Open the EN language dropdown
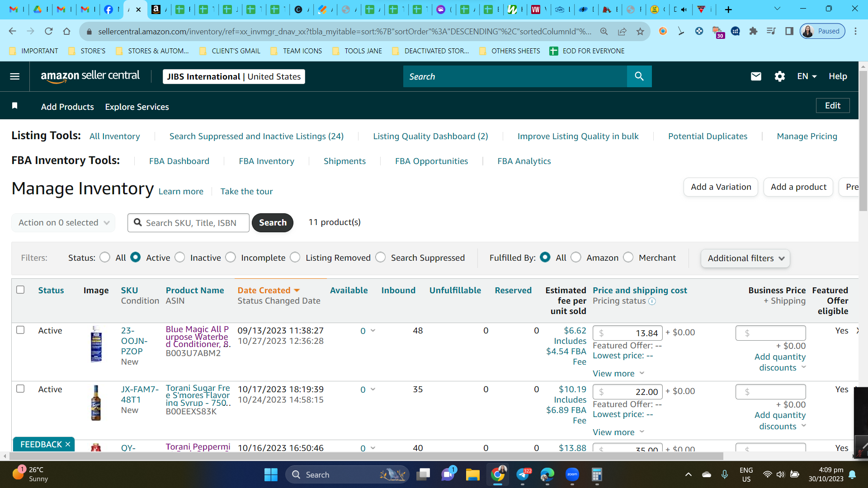The image size is (868, 488). coord(807,76)
